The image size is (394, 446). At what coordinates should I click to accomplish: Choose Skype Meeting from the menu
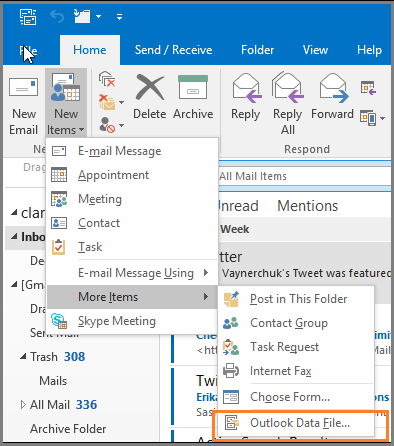click(x=132, y=321)
